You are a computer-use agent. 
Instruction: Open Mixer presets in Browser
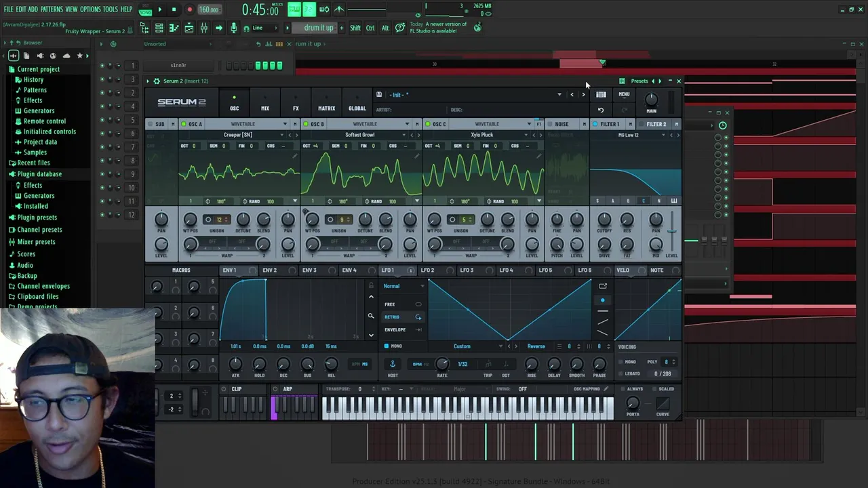36,242
